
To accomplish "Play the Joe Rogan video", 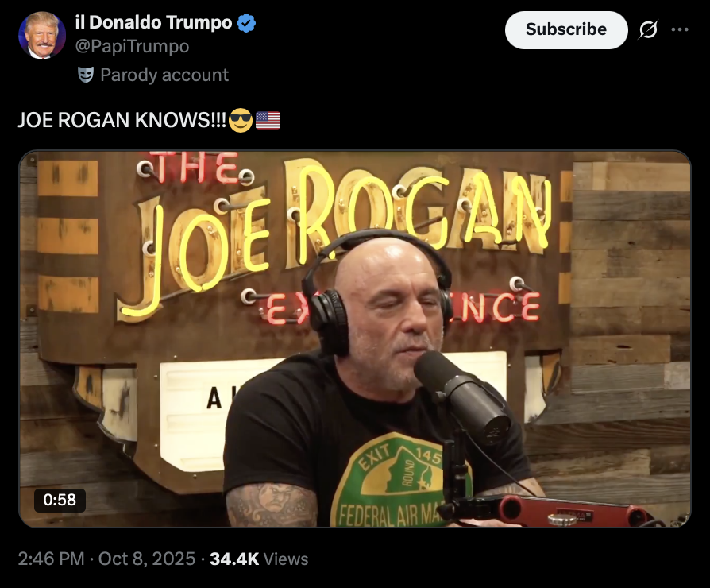I will [x=355, y=338].
